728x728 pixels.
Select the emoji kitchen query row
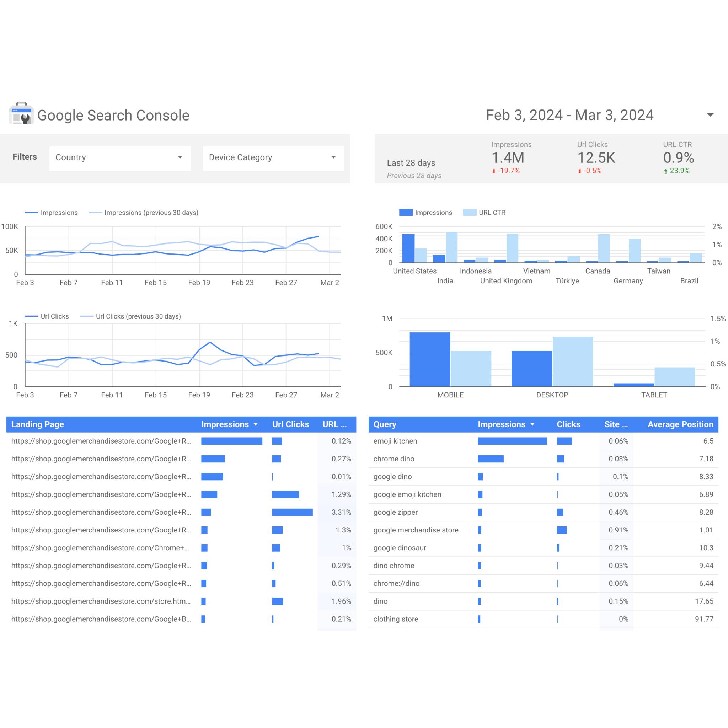(x=395, y=441)
